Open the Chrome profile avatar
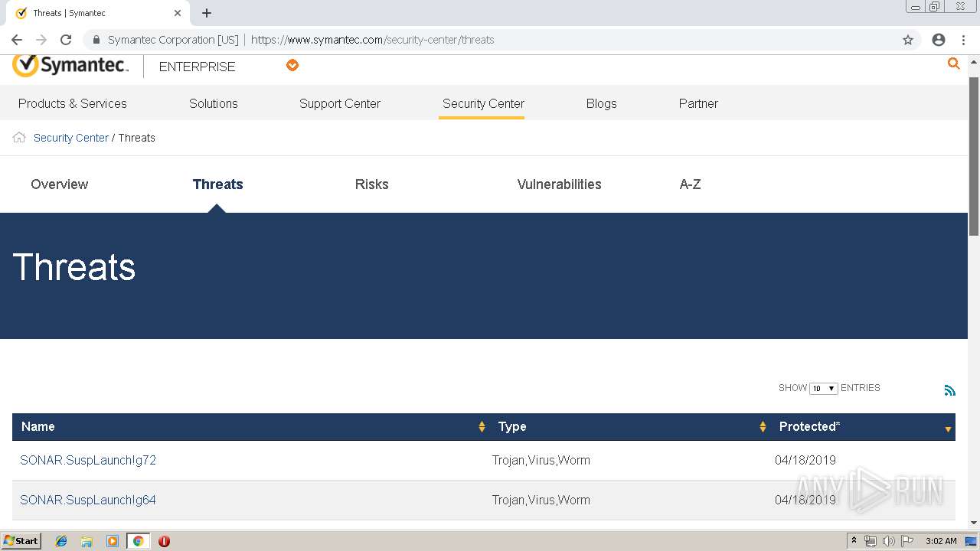 point(939,40)
